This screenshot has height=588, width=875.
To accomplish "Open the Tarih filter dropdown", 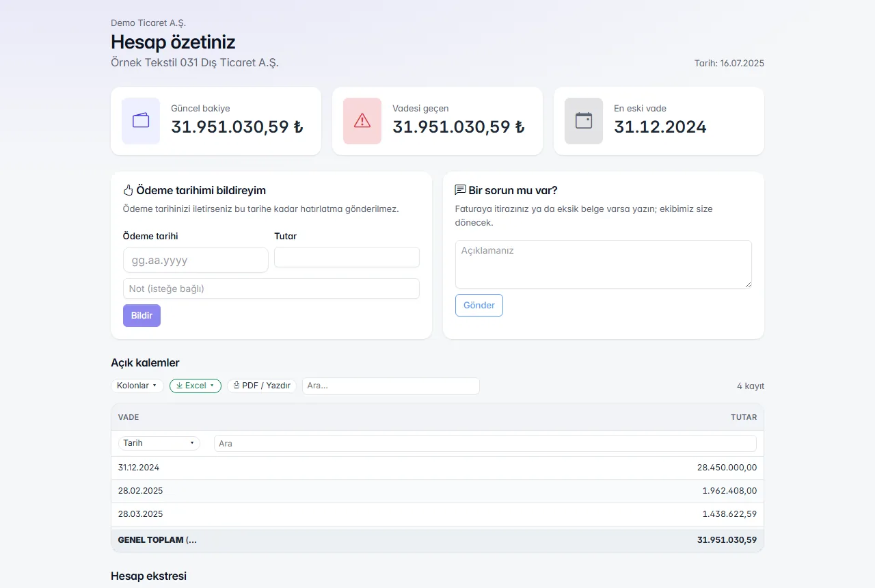I will (159, 443).
